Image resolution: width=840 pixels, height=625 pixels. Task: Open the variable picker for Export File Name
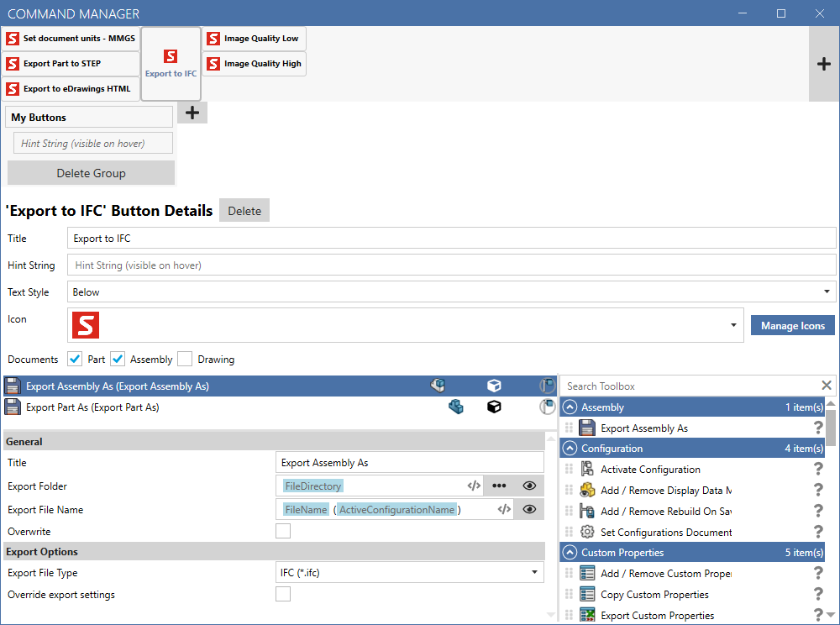pos(504,509)
